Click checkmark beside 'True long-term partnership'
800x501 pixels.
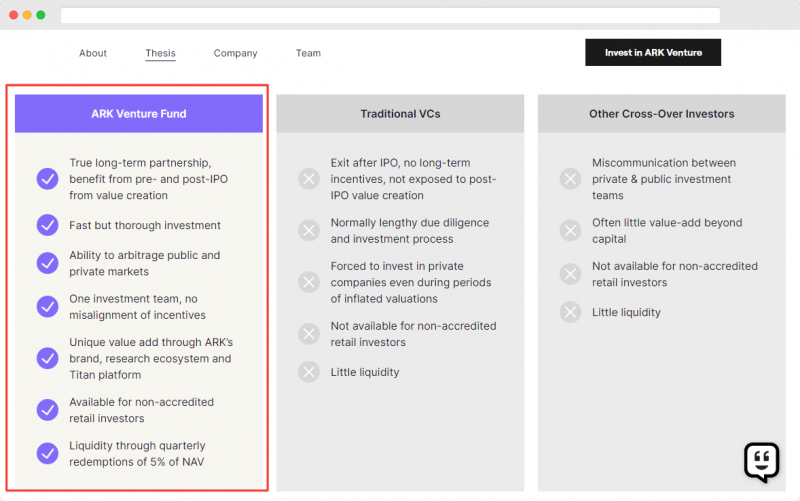pyautogui.click(x=47, y=179)
